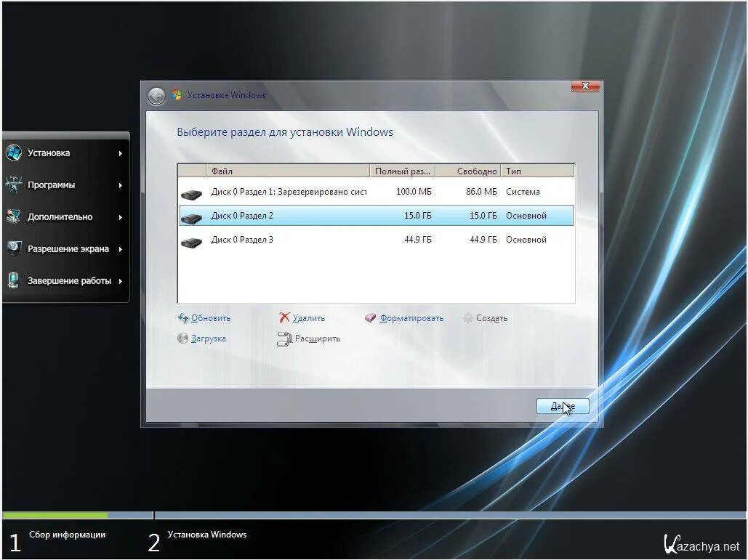This screenshot has height=560, width=748.
Task: Click the Создать link
Action: point(492,318)
